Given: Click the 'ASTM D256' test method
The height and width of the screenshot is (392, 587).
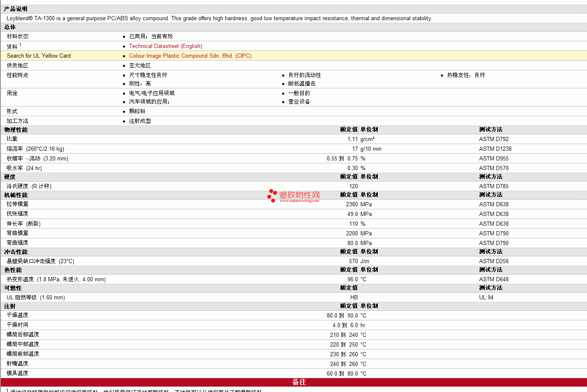Looking at the screenshot, I should 494,261.
